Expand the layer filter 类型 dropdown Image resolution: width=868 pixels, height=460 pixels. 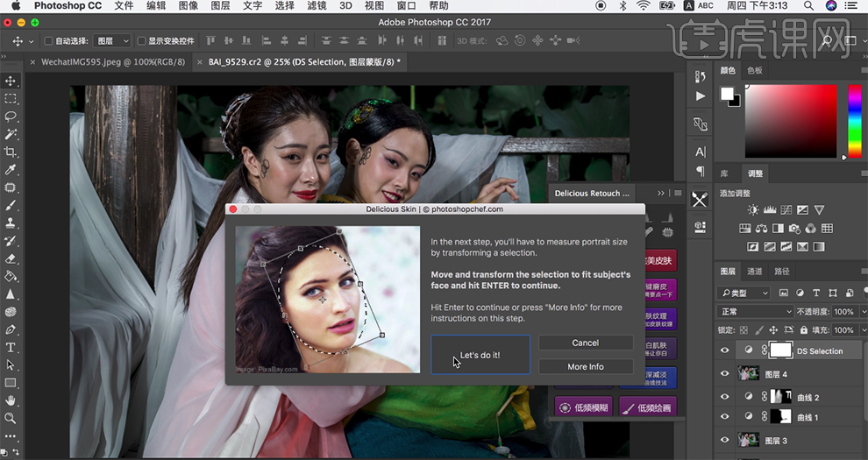[x=743, y=293]
